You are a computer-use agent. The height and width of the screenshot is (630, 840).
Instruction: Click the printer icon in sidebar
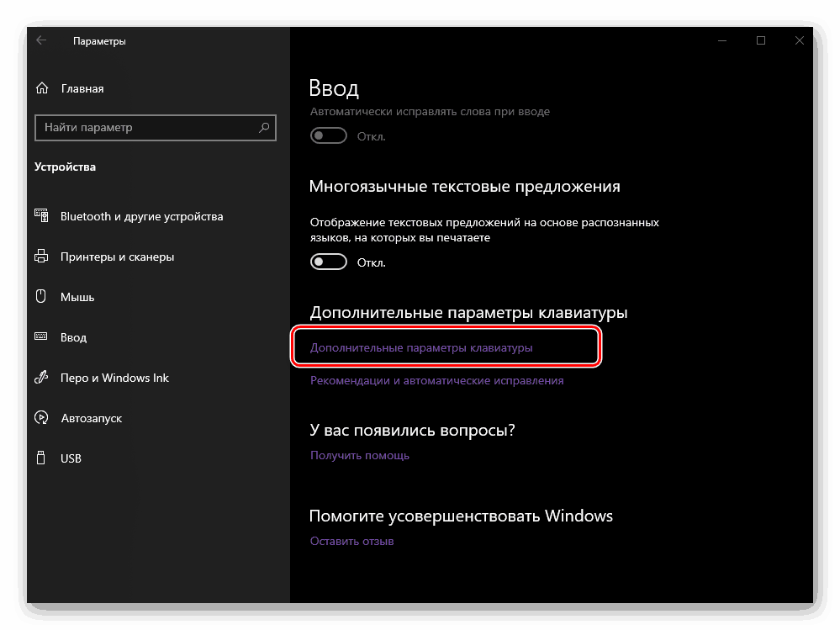41,257
